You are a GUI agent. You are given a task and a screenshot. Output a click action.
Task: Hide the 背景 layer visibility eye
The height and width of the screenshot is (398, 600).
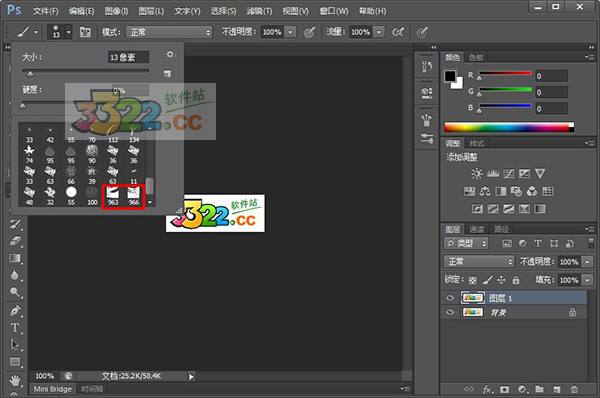(x=450, y=312)
